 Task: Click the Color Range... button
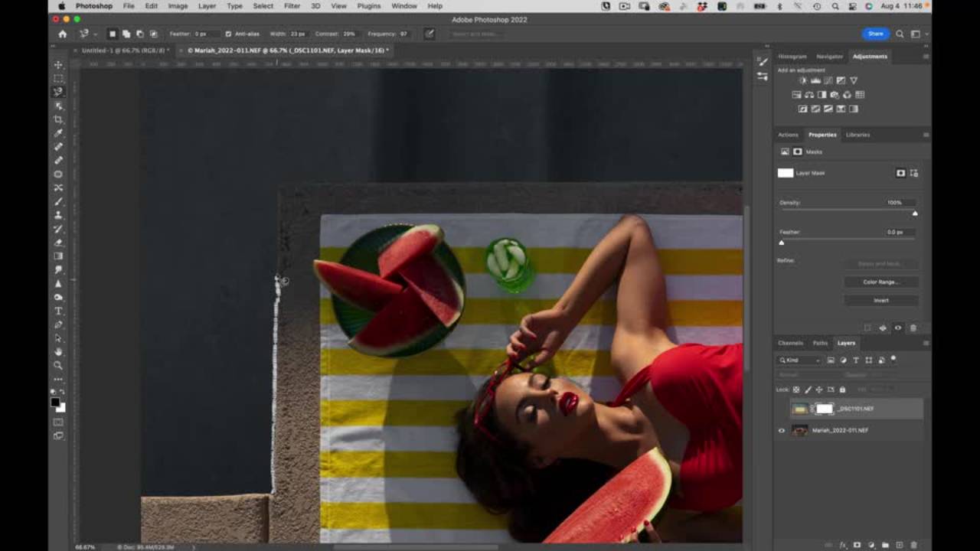pyautogui.click(x=880, y=282)
